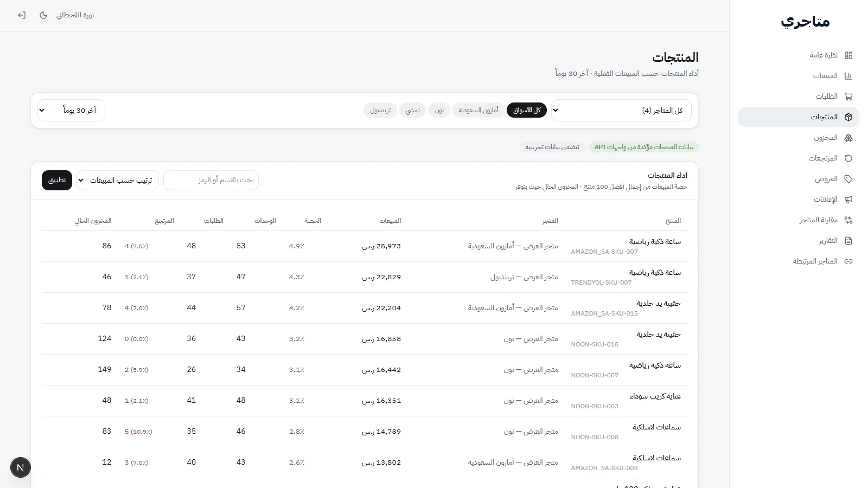Select the أمازون السعودية marketplace filter
The height and width of the screenshot is (488, 868).
pos(478,110)
